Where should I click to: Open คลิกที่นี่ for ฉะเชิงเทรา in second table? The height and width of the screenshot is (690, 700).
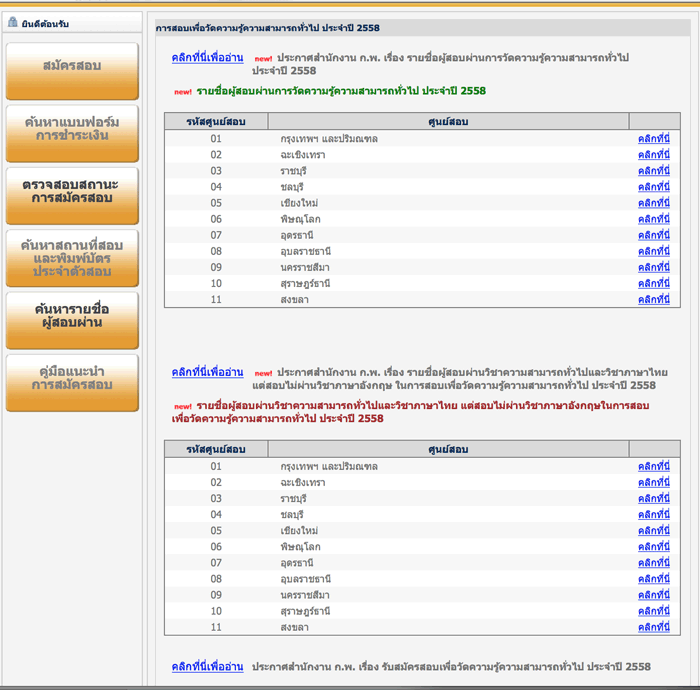(653, 482)
